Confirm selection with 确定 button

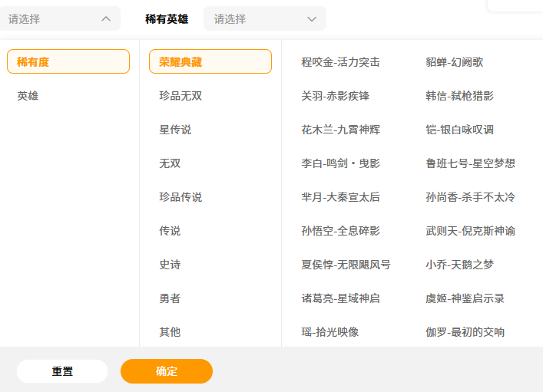(x=167, y=371)
